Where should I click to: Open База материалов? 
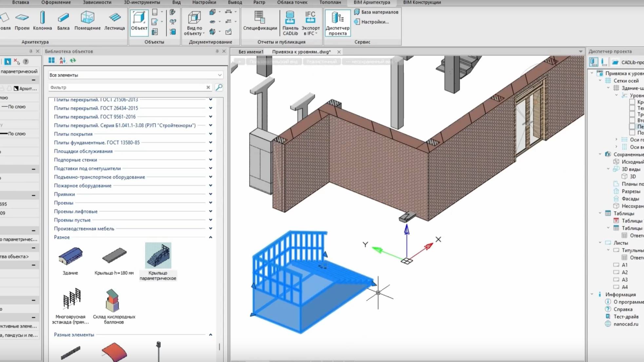coord(376,12)
